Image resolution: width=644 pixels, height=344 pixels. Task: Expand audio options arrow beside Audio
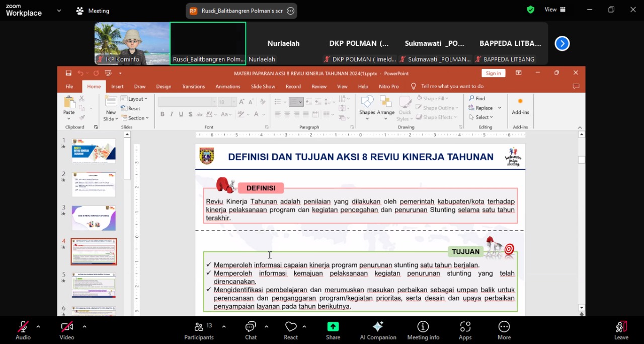coord(38,326)
